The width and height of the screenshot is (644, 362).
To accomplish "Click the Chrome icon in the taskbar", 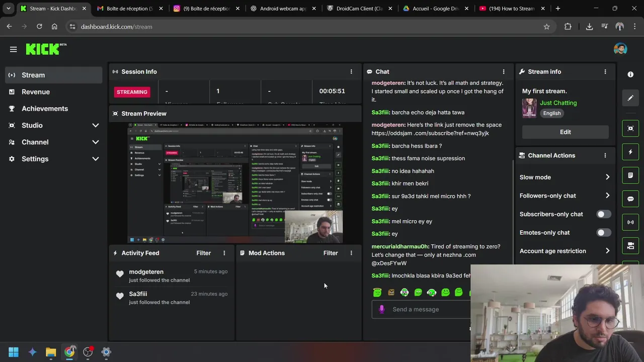I will pos(69,352).
